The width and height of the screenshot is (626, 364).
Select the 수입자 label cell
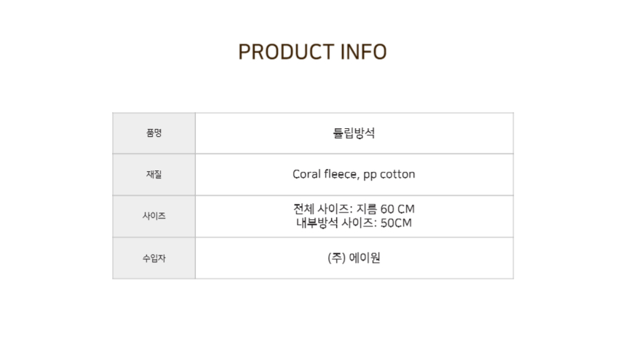[154, 258]
